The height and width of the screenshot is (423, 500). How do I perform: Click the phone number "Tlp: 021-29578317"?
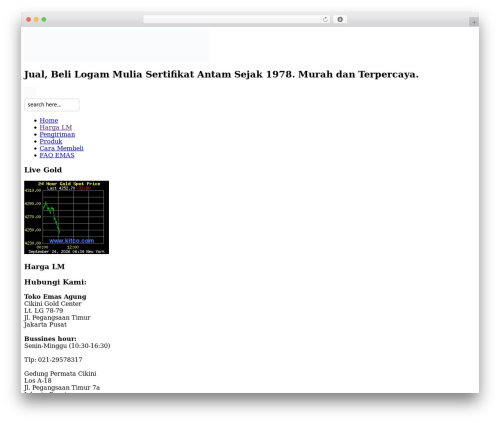pos(53,359)
